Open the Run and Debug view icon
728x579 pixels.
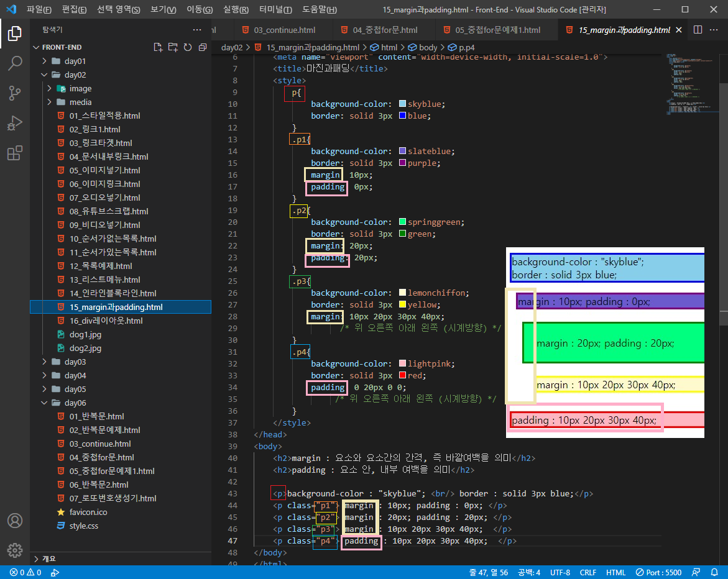click(x=15, y=123)
